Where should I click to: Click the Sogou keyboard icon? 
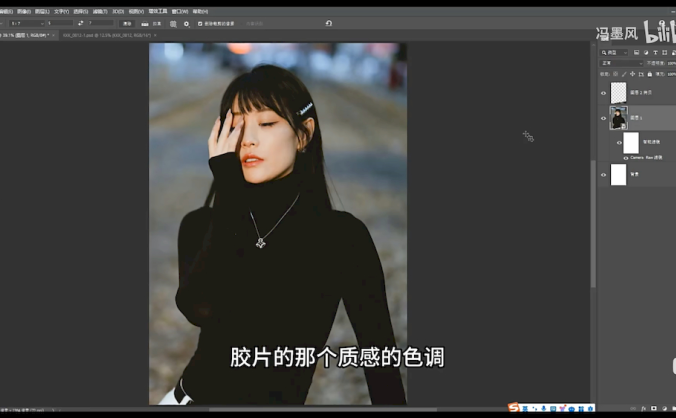point(553,408)
